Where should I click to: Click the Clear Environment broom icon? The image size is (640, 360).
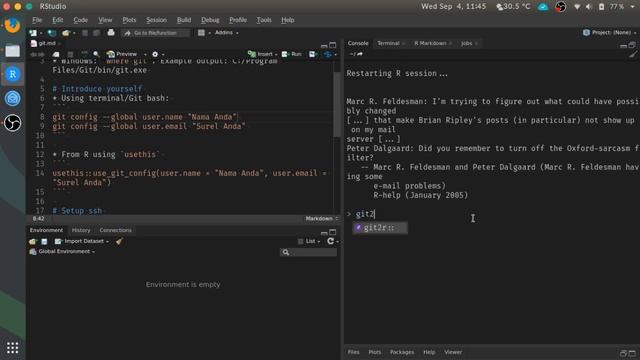119,242
